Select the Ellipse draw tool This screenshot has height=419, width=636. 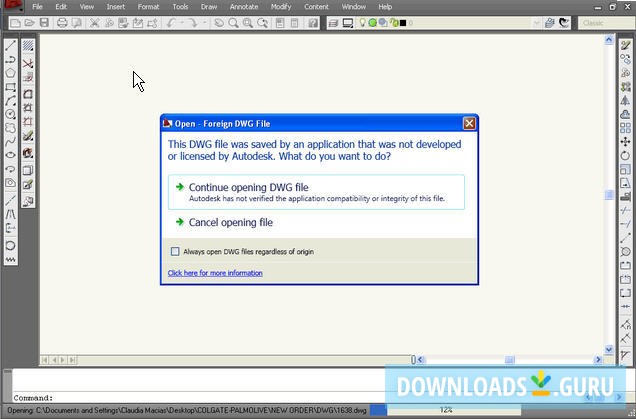[11, 155]
